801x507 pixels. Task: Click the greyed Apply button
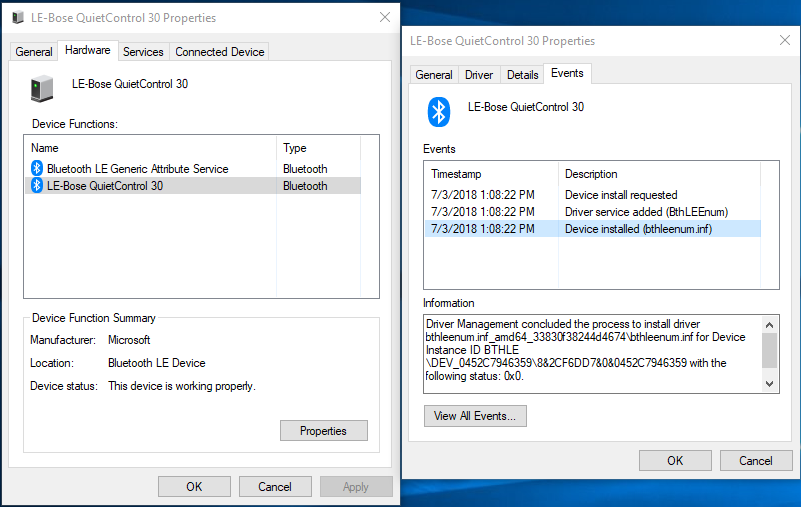point(356,487)
